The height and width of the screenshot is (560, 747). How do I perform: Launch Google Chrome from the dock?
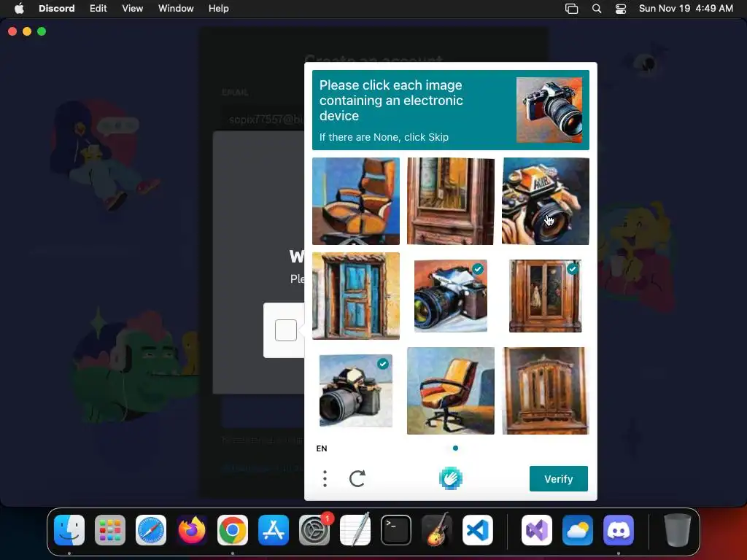[x=233, y=530]
